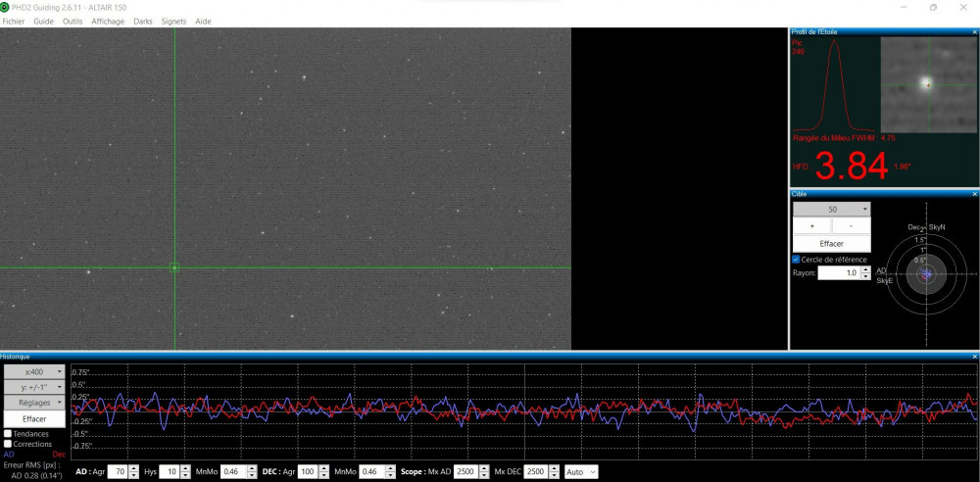Increase Mx DEC with spinner up arrow
The height and width of the screenshot is (482, 980).
(555, 469)
